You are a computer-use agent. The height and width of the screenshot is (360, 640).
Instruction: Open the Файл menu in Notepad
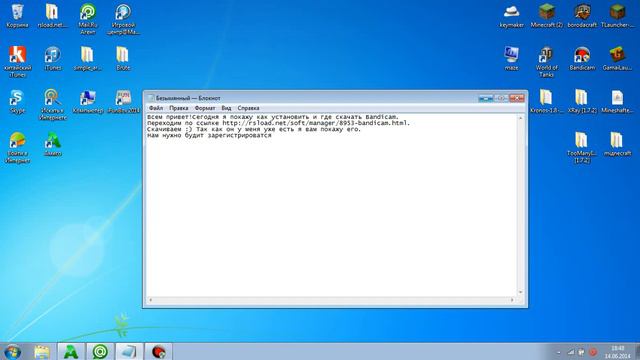pyautogui.click(x=156, y=108)
